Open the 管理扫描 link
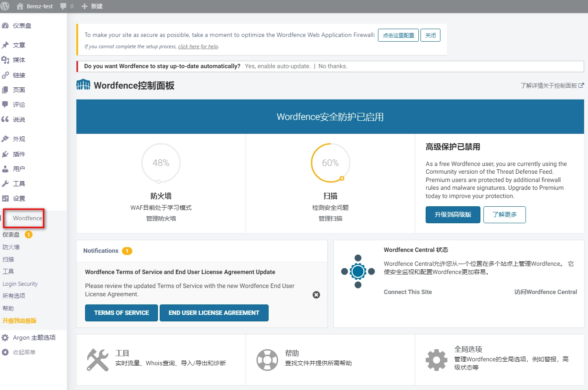Screen dimensions: 588x390 pos(330,218)
